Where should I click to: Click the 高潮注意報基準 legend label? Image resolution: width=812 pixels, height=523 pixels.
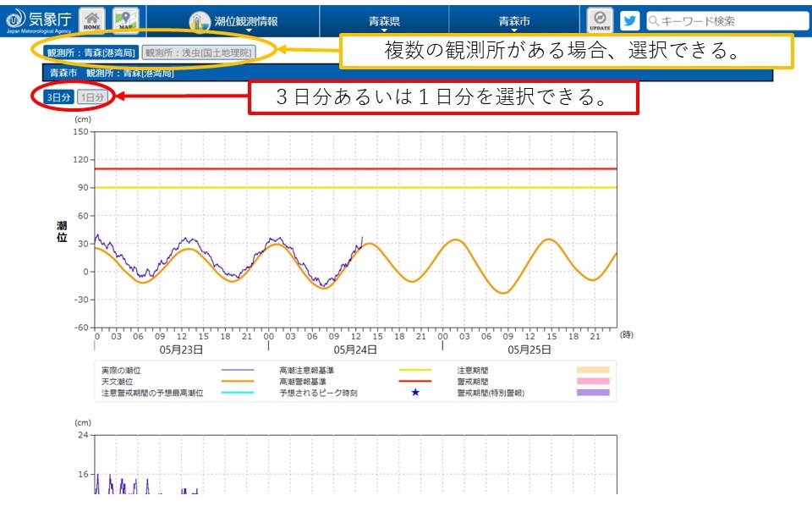coord(306,370)
